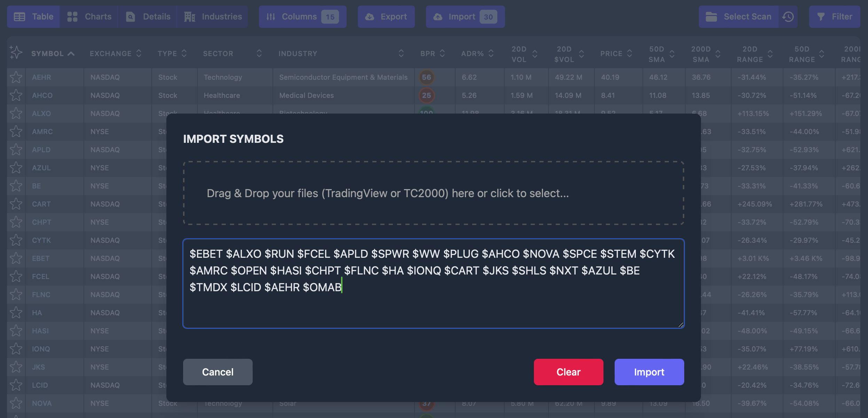
Task: Click the BPR badge value 56 on AEHR
Action: tap(426, 77)
